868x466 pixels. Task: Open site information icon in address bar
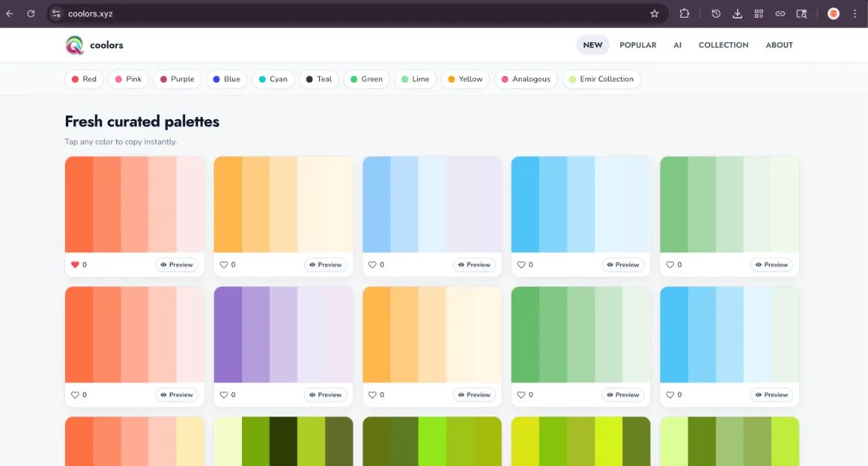[x=56, y=14]
